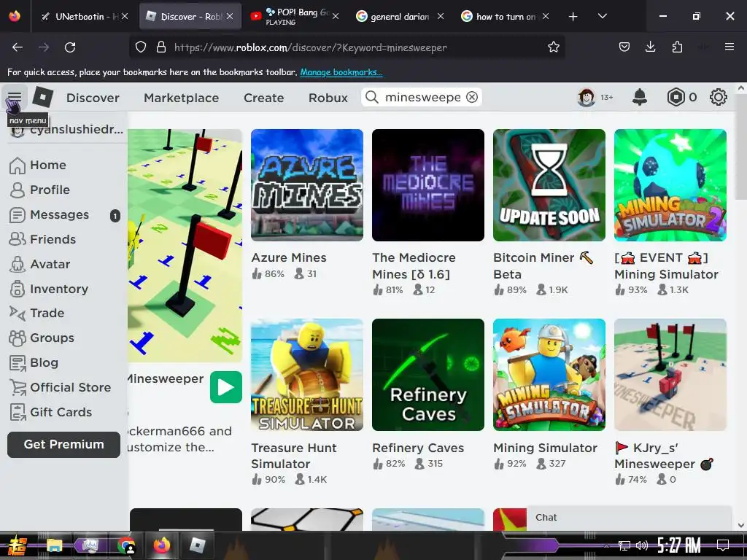Viewport: 747px width, 560px height.
Task: Open the Bitcoin Miner Beta thumbnail
Action: pos(549,184)
